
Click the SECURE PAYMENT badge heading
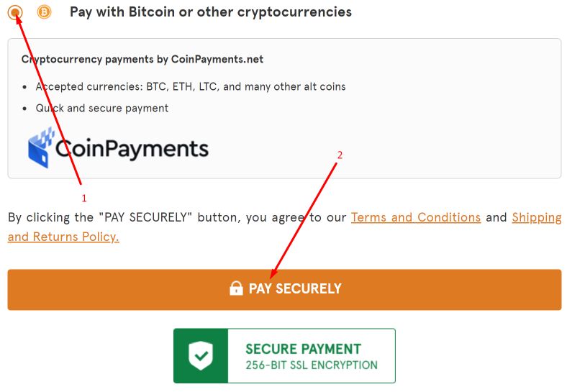[x=303, y=349]
